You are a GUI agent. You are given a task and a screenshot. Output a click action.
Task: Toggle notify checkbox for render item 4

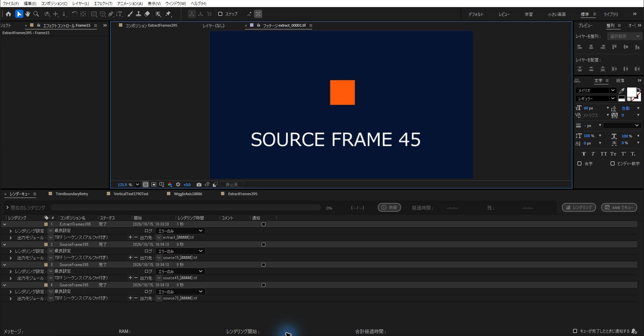[x=264, y=285]
